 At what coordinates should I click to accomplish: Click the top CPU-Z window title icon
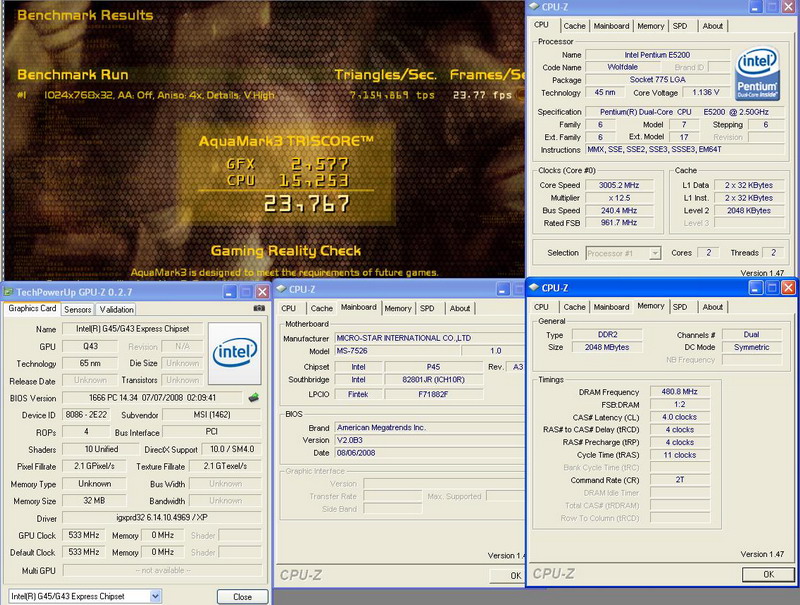pos(534,7)
